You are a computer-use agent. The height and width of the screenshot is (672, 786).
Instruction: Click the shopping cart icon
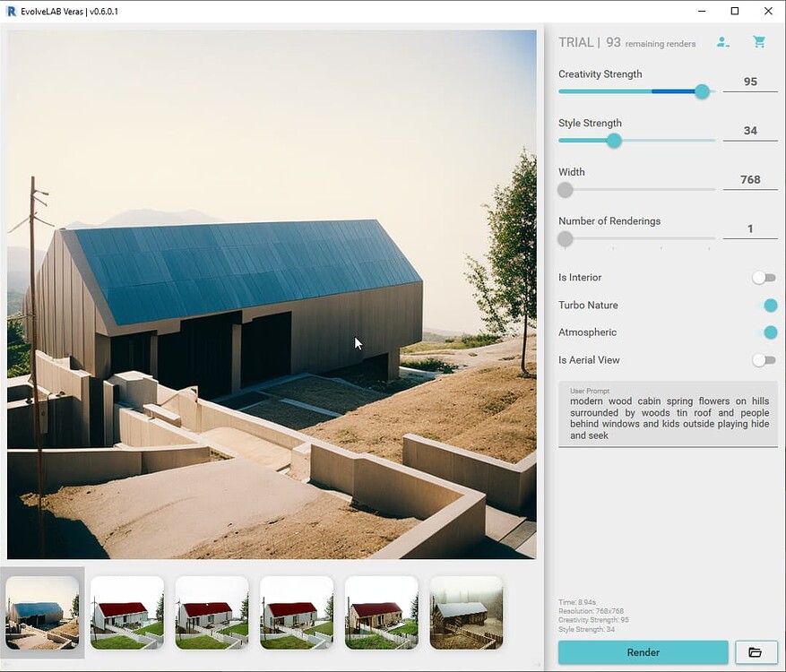pos(759,41)
